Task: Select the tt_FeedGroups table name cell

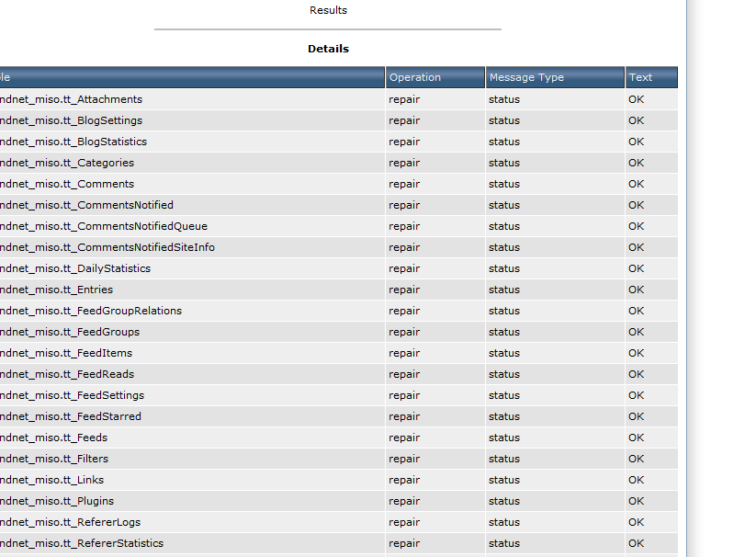Action: point(192,333)
